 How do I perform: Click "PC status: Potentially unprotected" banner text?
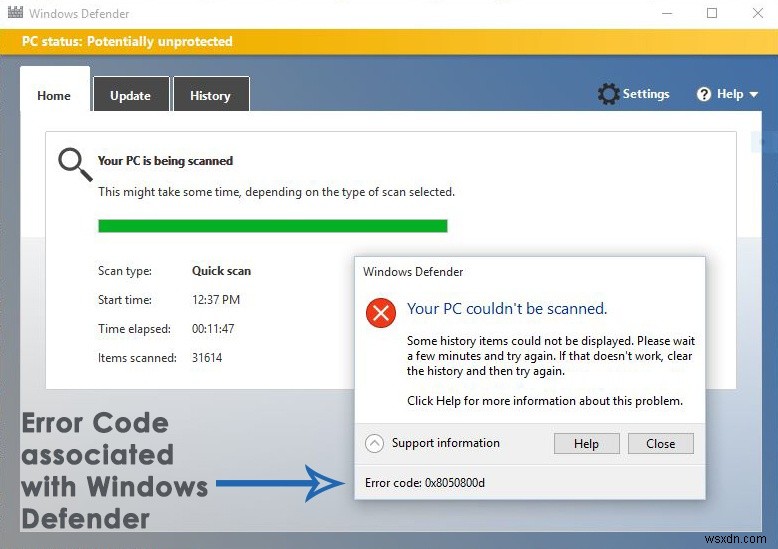point(127,41)
